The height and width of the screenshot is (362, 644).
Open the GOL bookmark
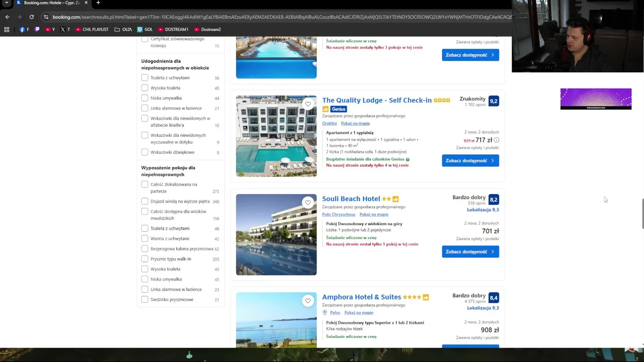pyautogui.click(x=145, y=29)
